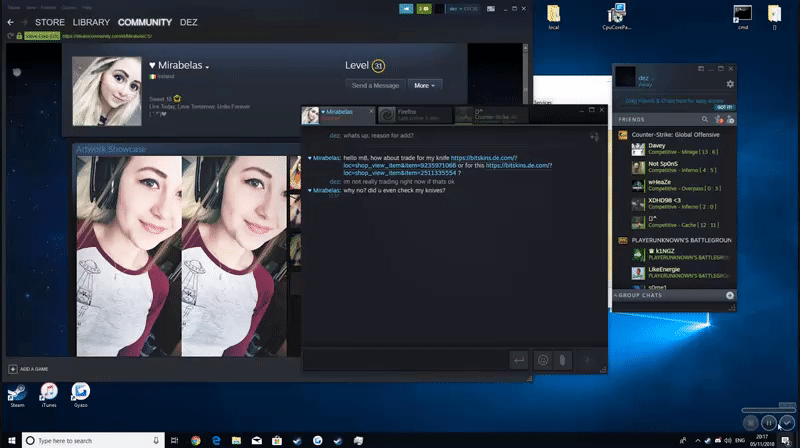Click Send a Message button

coord(375,85)
